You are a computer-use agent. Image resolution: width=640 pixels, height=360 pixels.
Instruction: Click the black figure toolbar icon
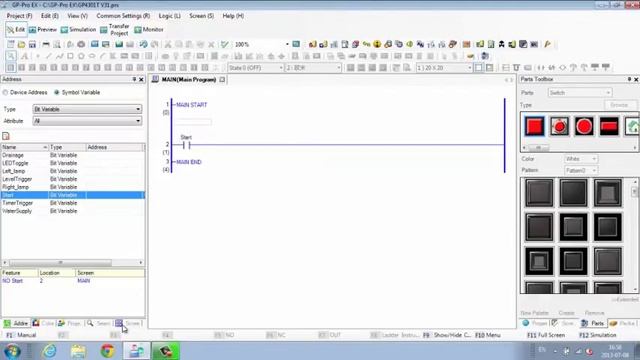[x=502, y=44]
